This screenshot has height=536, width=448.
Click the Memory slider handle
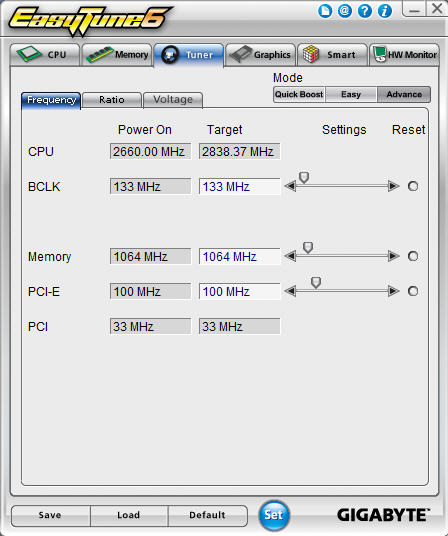click(x=308, y=247)
